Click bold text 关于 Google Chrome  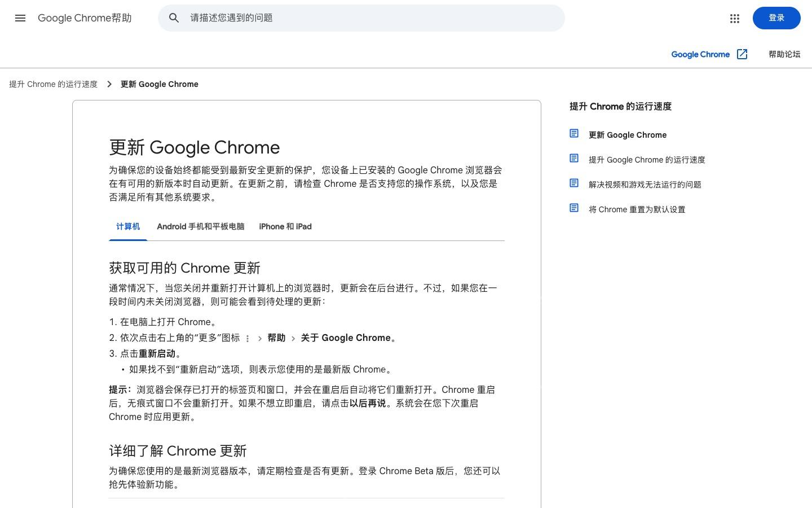(x=346, y=338)
